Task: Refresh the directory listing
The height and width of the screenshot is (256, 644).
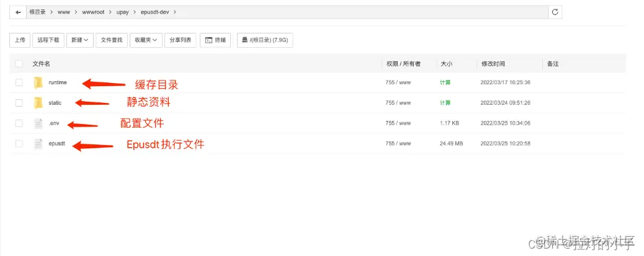Action: pos(555,12)
